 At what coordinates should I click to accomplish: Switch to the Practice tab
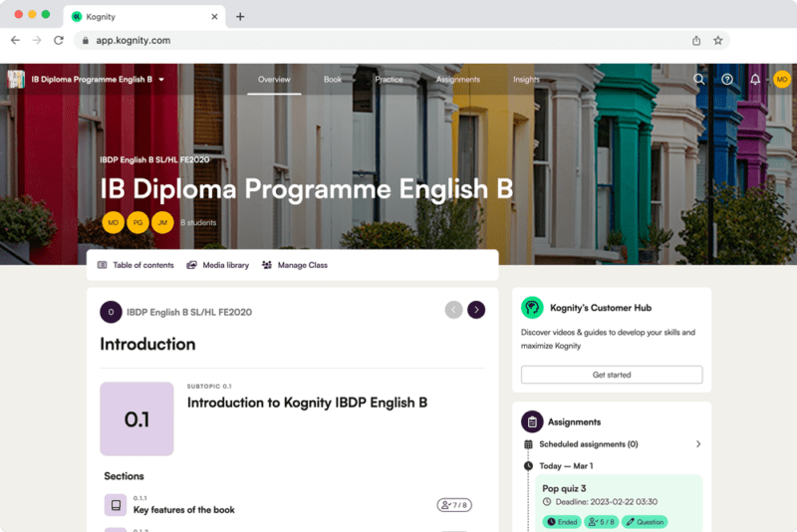click(x=389, y=80)
